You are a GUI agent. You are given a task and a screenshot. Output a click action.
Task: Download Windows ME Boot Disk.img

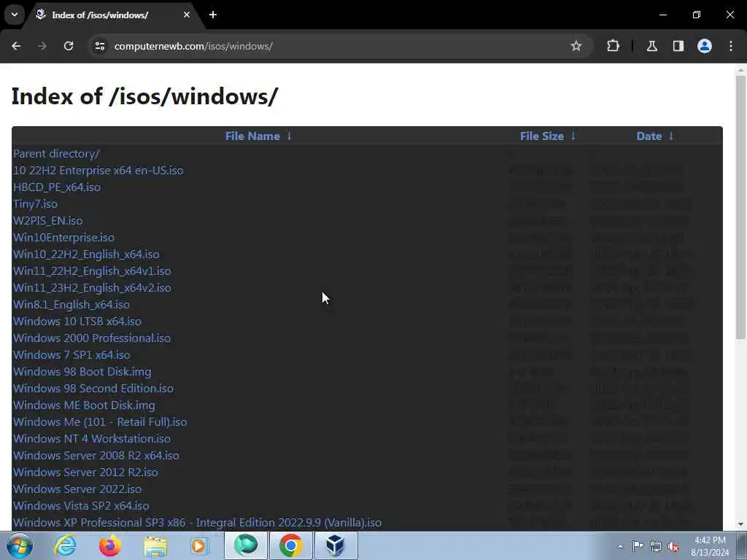tap(84, 405)
